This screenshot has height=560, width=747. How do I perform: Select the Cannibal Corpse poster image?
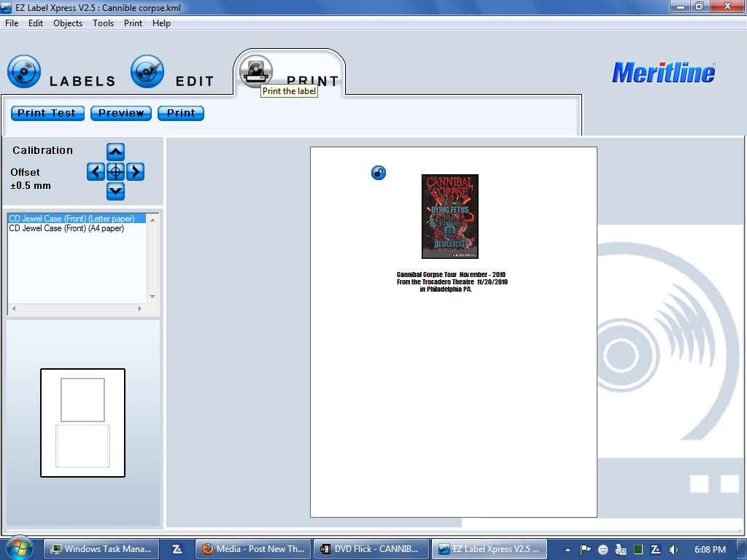(x=450, y=216)
